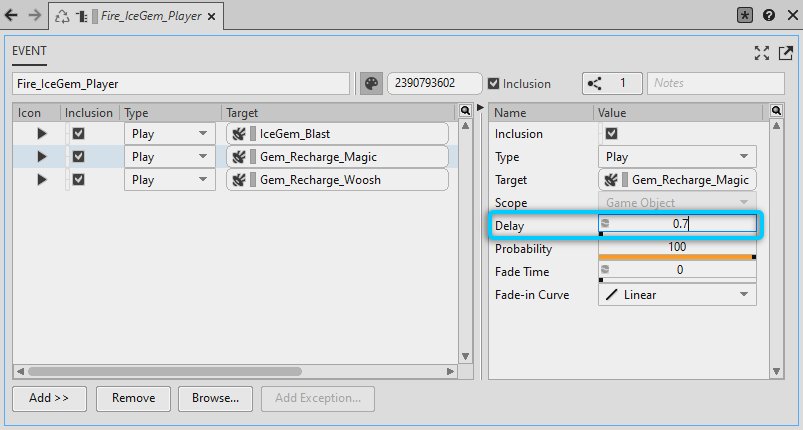Click the Add >> button
The image size is (803, 430).
(x=49, y=398)
